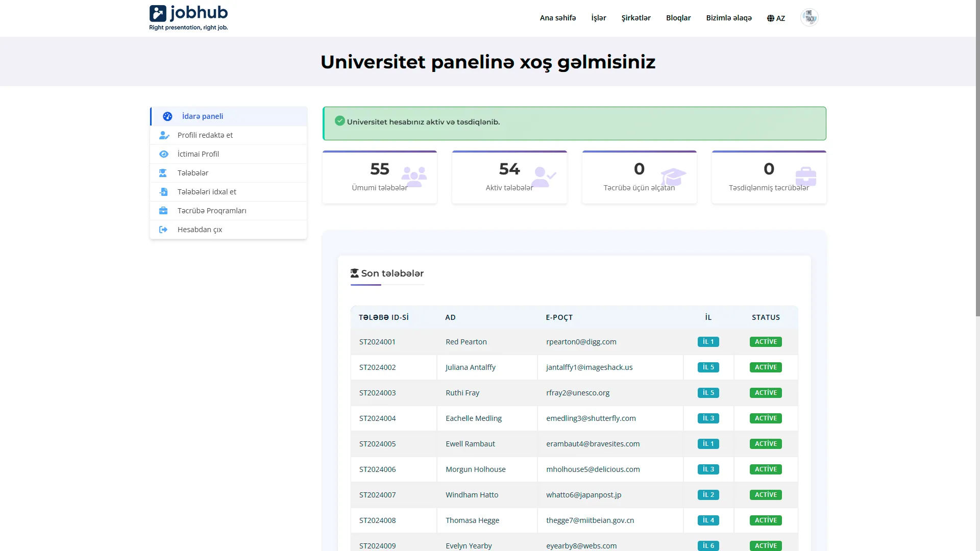Open Təcrübə Proqramları sidebar link

(229, 211)
